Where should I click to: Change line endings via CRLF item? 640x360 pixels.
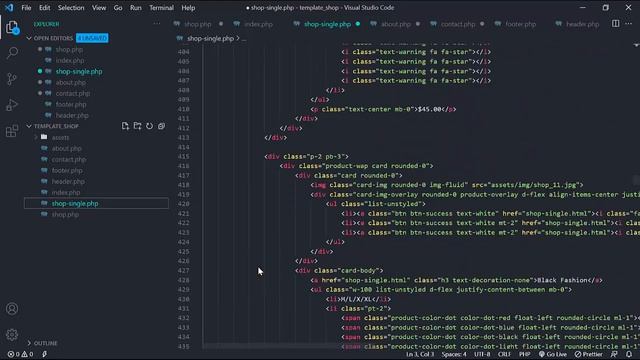click(x=504, y=354)
